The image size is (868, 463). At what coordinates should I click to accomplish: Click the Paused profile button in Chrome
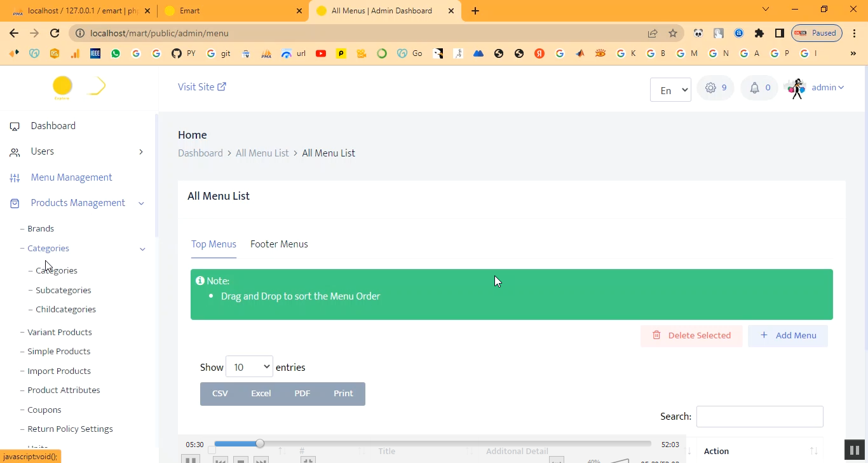pos(817,33)
